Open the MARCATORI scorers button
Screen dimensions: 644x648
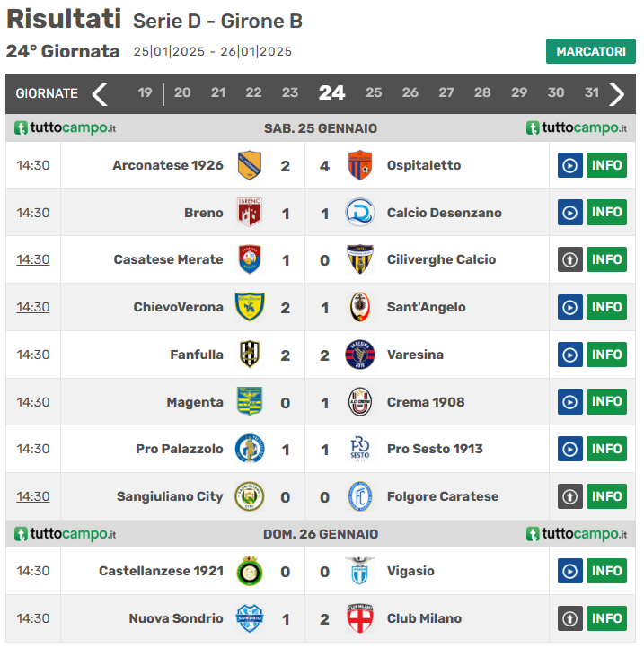(x=590, y=51)
